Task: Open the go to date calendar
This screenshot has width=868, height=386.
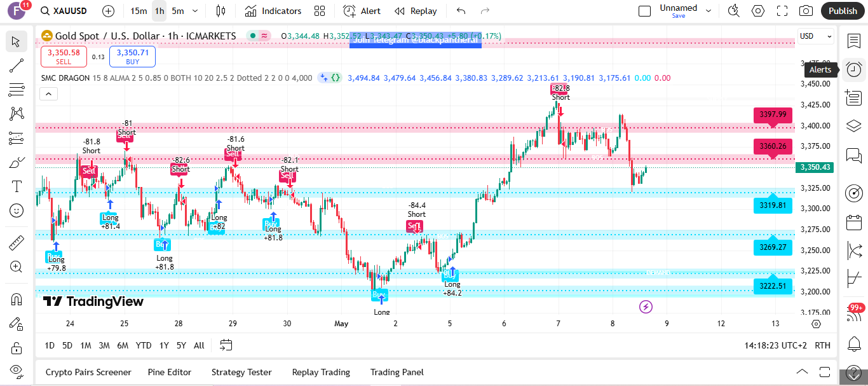Action: click(226, 345)
